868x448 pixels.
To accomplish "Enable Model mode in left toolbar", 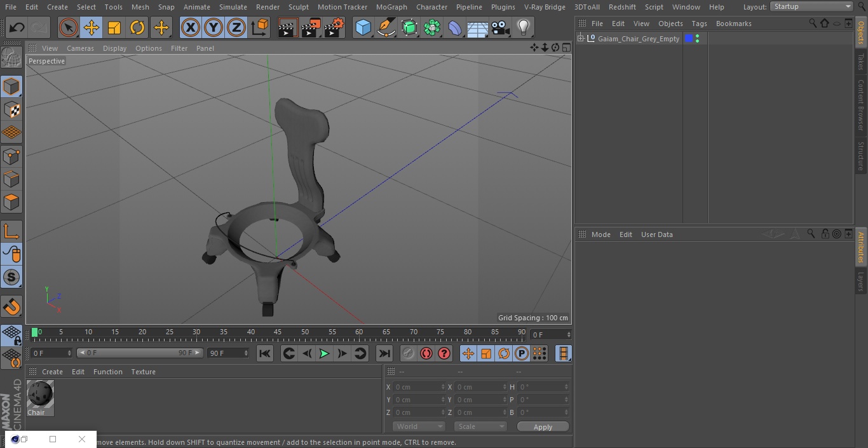I will (11, 86).
